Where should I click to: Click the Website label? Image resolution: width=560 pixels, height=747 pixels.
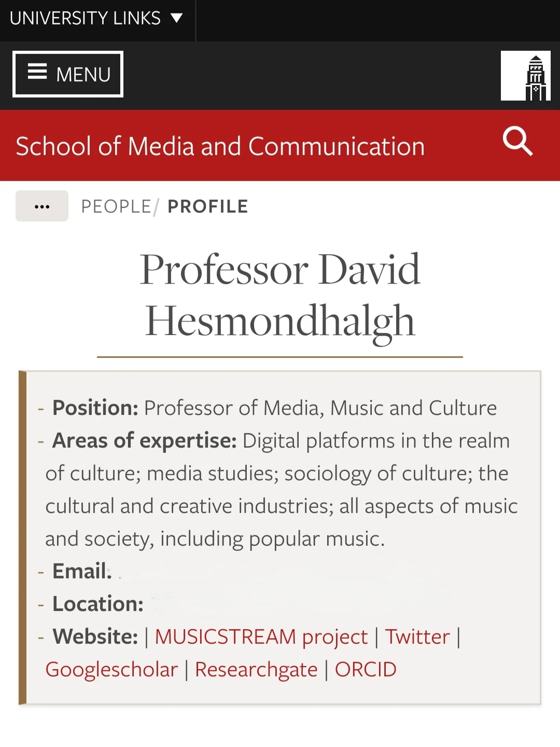point(95,637)
